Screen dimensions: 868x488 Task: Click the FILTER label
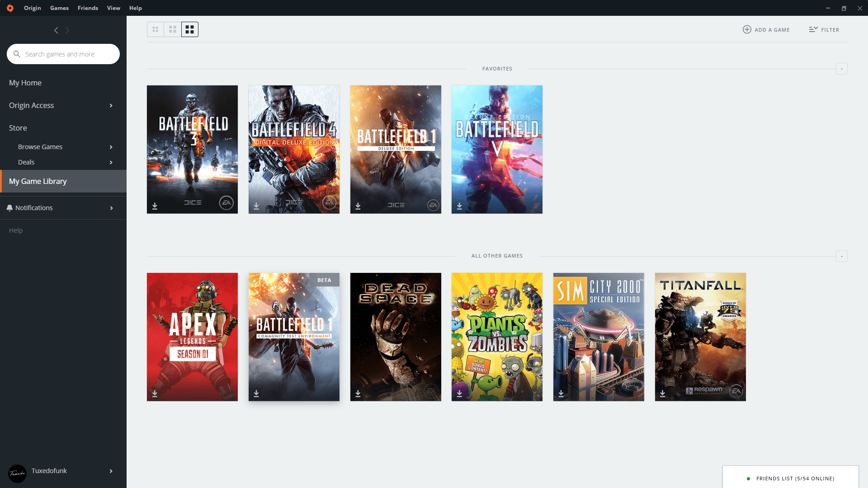[x=830, y=30]
